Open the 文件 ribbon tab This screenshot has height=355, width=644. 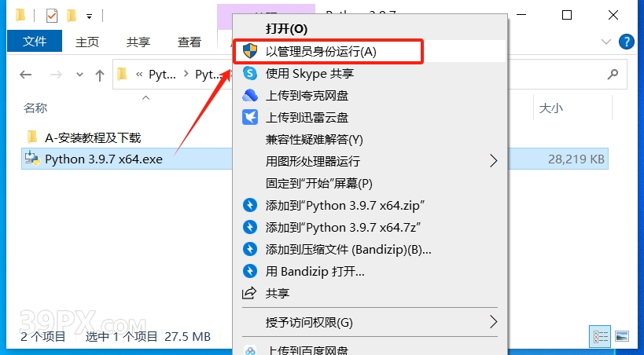(35, 42)
